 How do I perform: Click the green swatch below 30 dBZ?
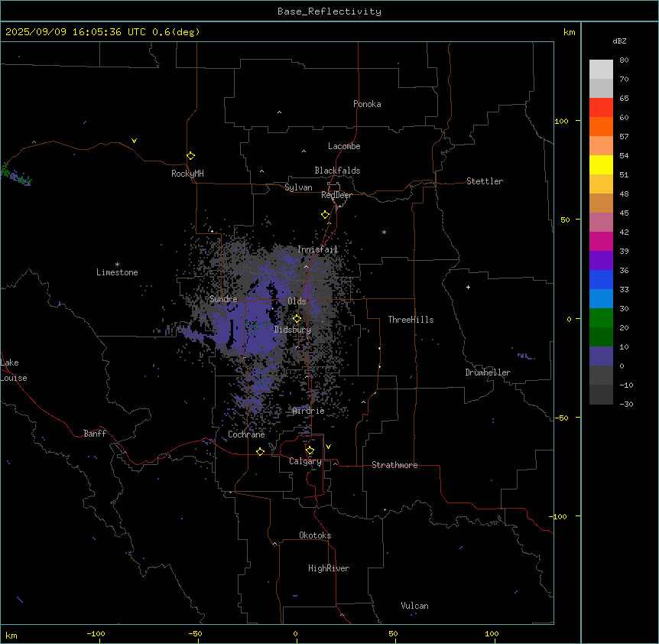(x=601, y=318)
